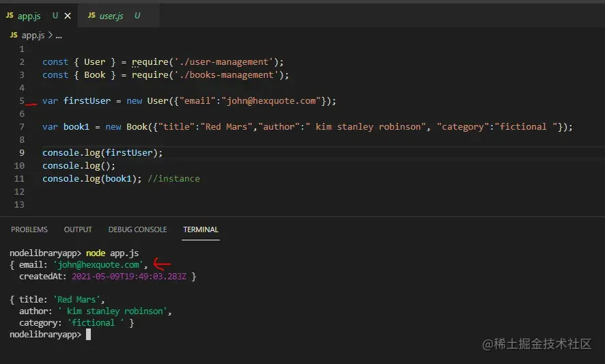Click the createdAt timestamp in terminal
The width and height of the screenshot is (605, 364).
129,277
